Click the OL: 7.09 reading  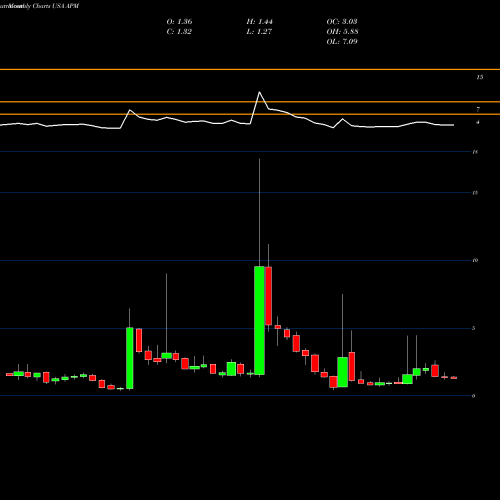click(x=342, y=42)
